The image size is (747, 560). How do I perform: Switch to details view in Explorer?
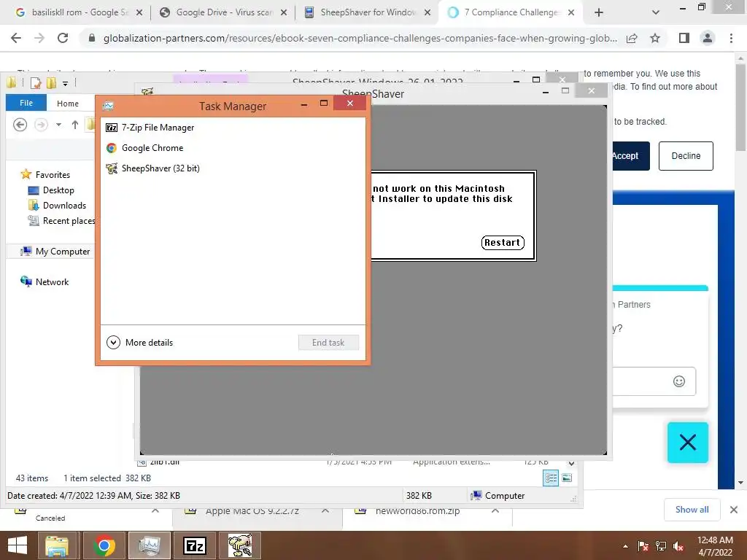[551, 478]
